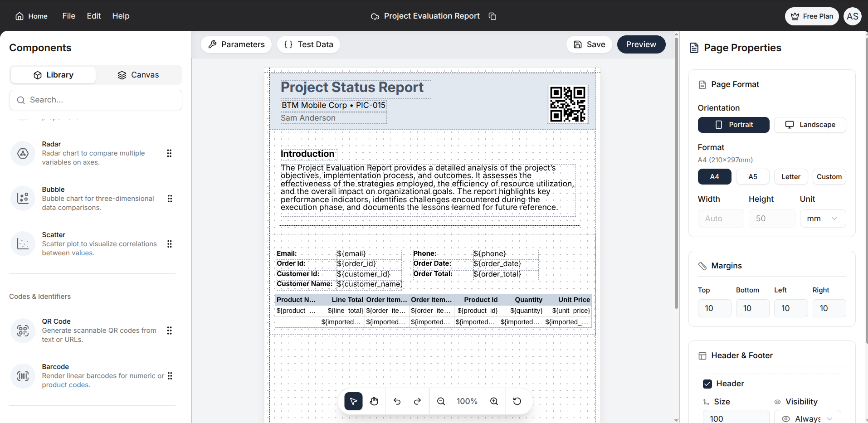Redo the last canvas action

(418, 401)
